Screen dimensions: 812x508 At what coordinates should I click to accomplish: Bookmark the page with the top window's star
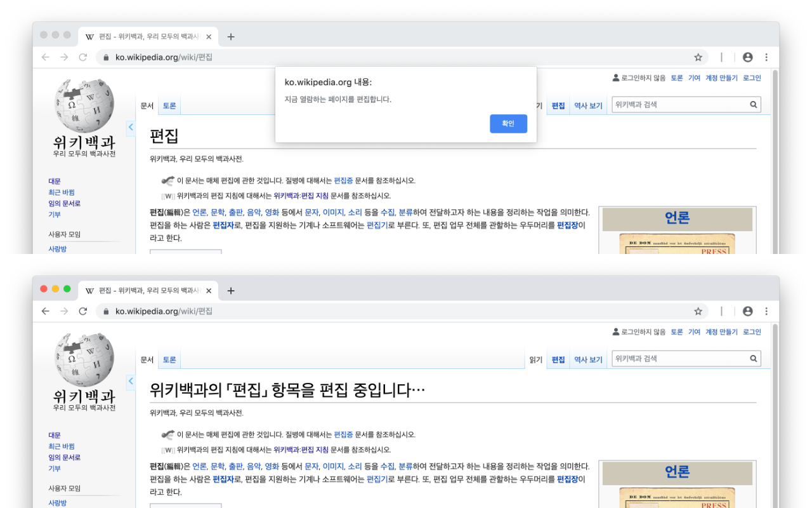click(x=698, y=57)
